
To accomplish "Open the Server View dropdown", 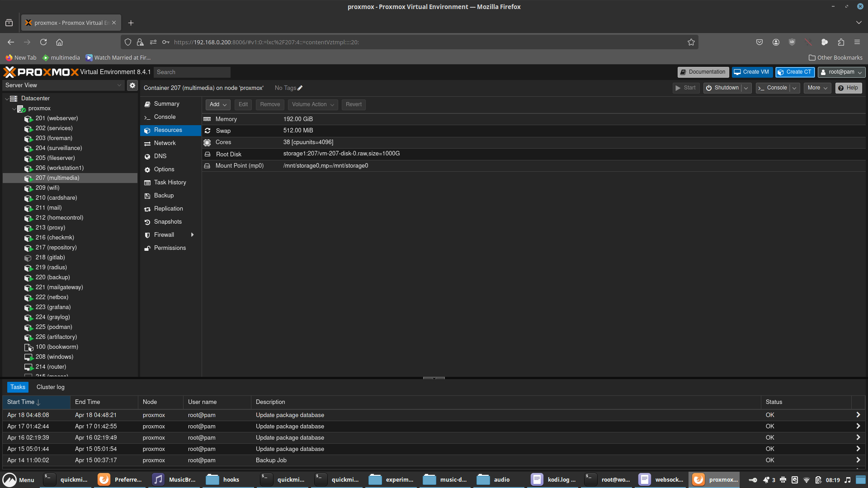I will click(63, 85).
